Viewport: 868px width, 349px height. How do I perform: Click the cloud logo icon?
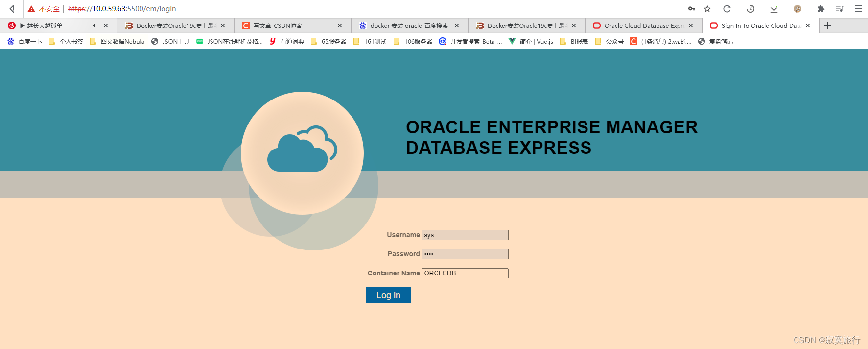(302, 149)
